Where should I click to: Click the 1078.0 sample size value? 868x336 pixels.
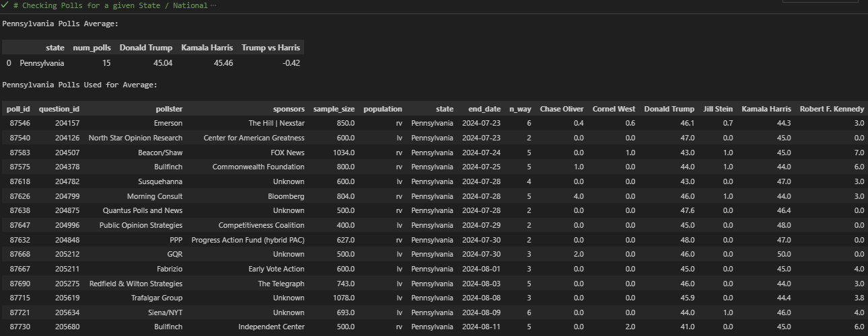click(x=343, y=298)
